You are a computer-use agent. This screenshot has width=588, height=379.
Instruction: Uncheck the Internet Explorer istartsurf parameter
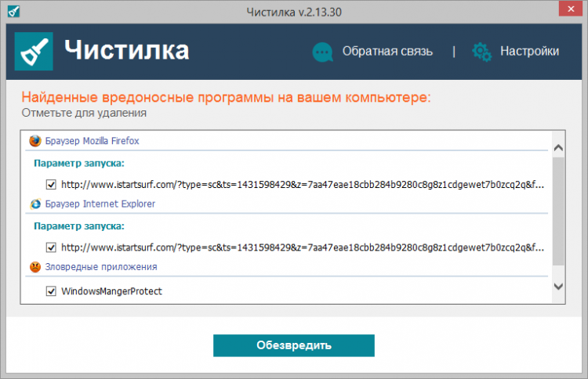pos(52,247)
